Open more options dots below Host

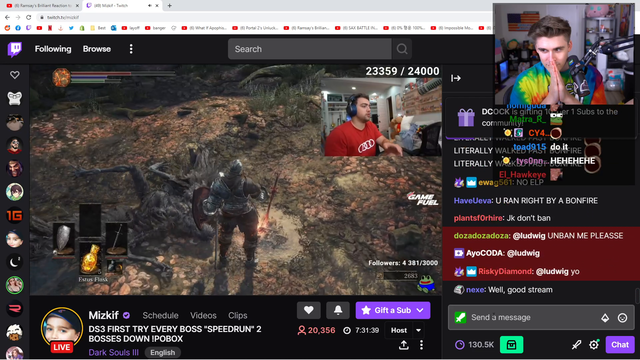point(421,345)
